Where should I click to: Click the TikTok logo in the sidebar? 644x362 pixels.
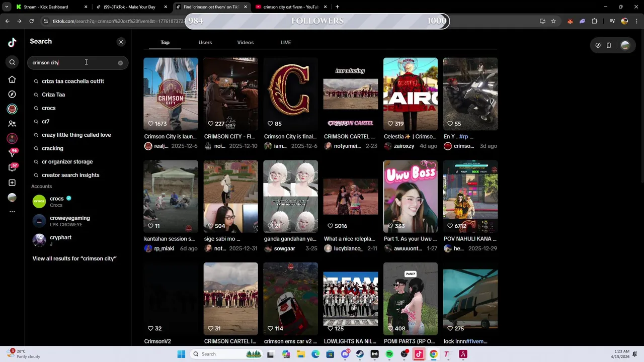[x=12, y=43]
